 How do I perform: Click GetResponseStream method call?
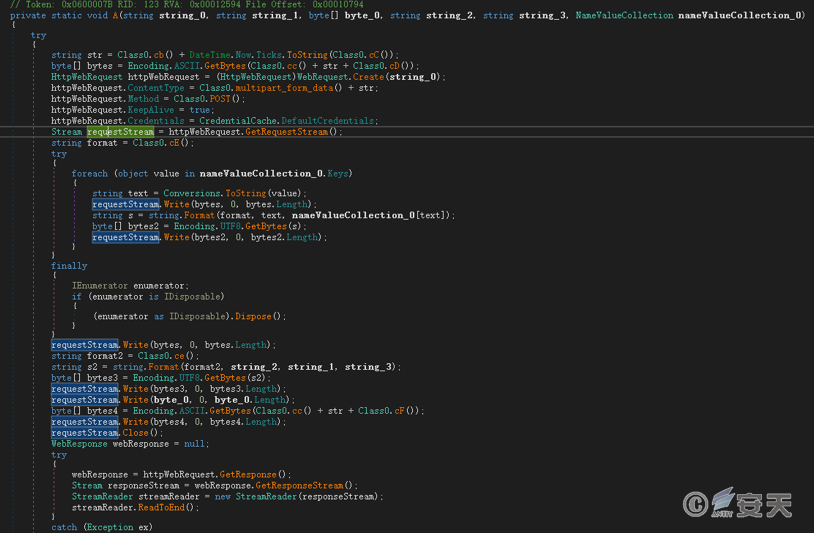tap(299, 486)
